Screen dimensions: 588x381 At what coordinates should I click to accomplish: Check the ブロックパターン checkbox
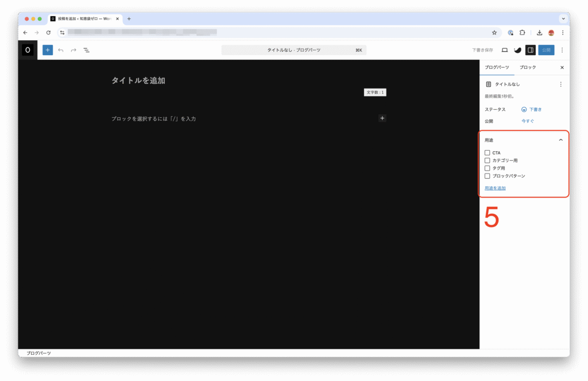(487, 176)
